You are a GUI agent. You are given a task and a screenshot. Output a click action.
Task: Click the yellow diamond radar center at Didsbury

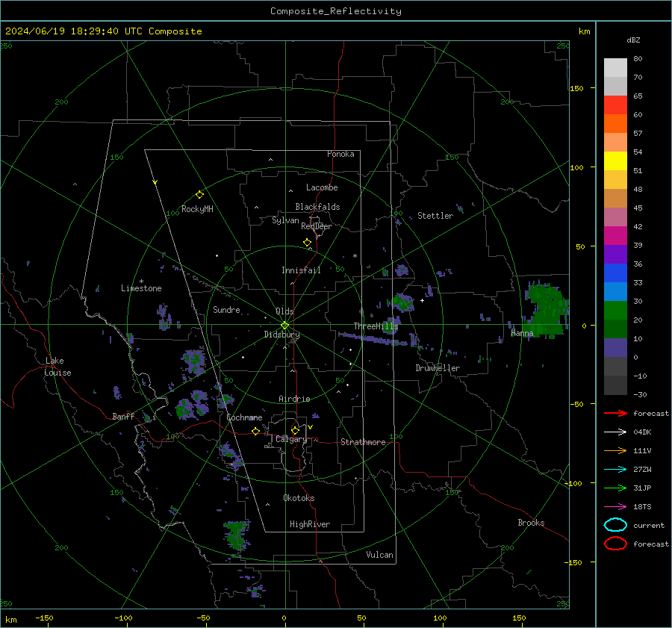[284, 326]
